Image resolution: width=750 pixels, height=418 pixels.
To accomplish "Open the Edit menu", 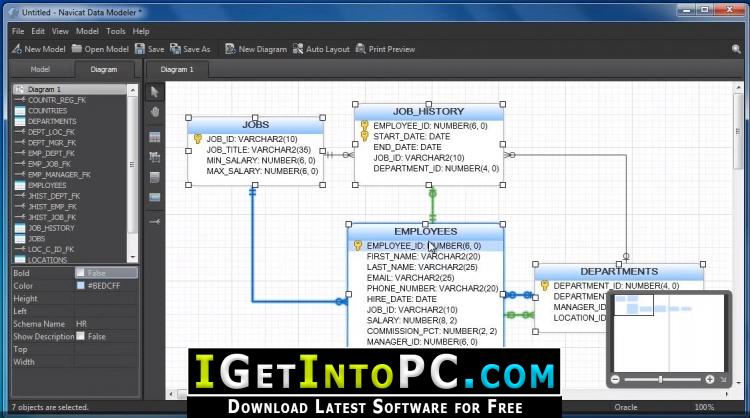I will 38,31.
